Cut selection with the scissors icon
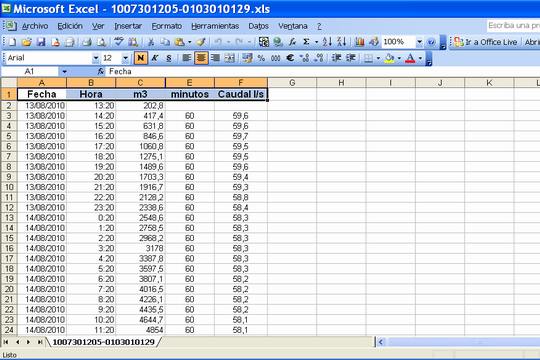The width and height of the screenshot is (540, 360). pos(150,42)
